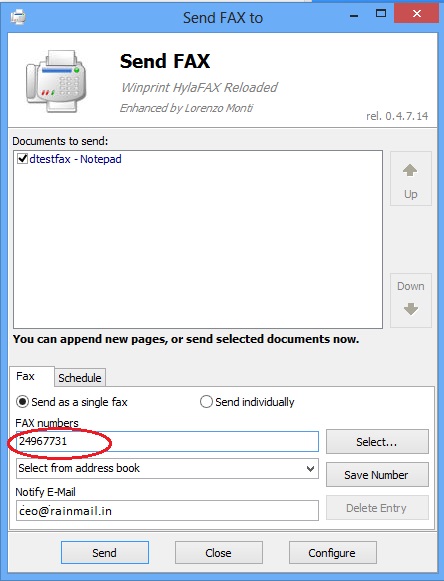Click the Notify E-Mail text field
Screen dimensions: 444x581
click(x=167, y=510)
